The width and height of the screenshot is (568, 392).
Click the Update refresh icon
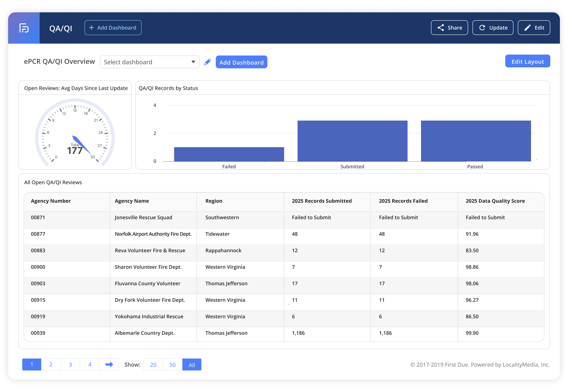click(483, 28)
